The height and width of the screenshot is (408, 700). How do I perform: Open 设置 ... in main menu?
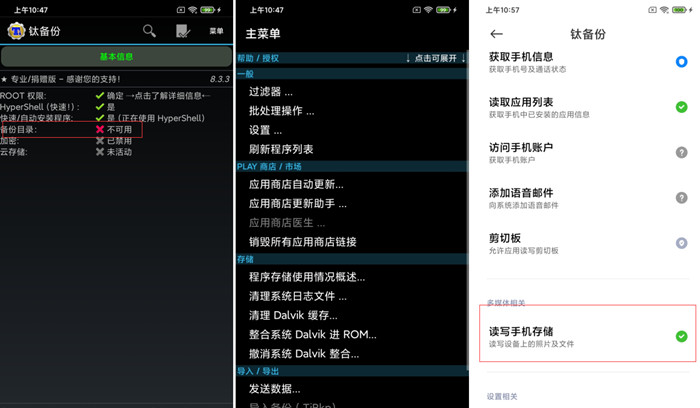pyautogui.click(x=352, y=130)
